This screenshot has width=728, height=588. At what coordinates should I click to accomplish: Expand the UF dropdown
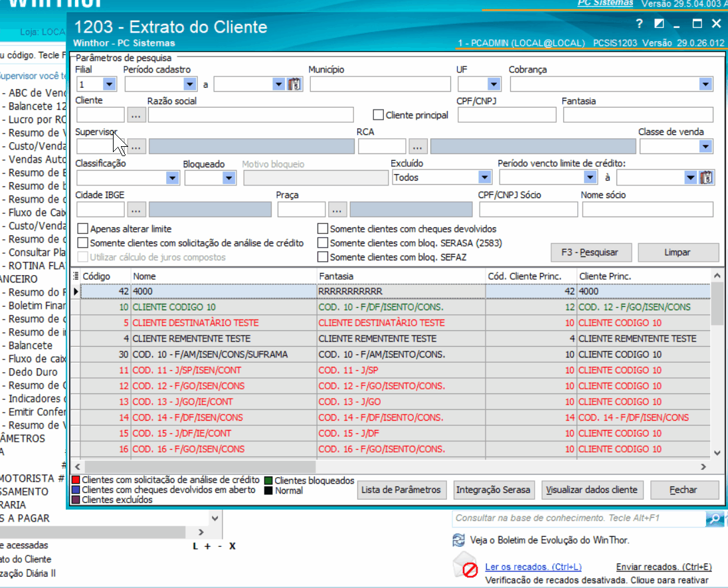(494, 84)
